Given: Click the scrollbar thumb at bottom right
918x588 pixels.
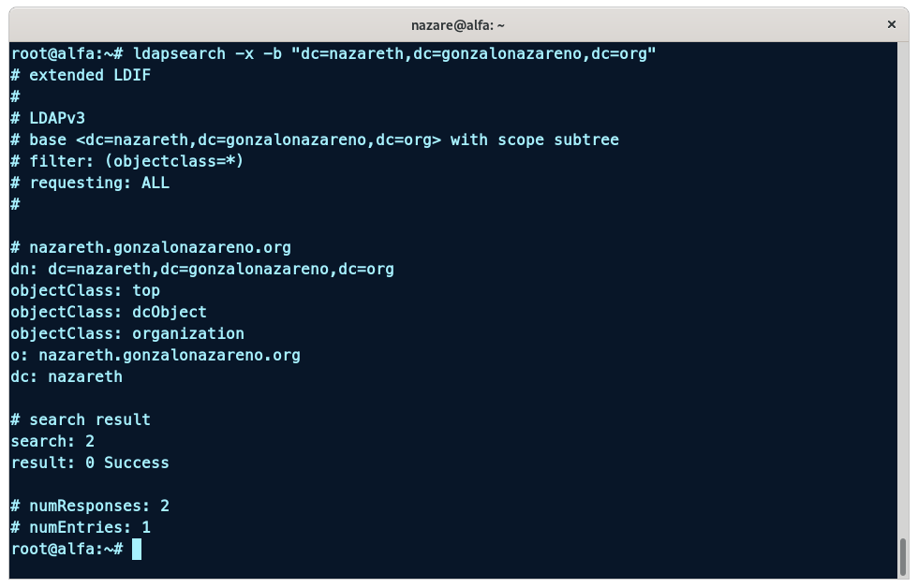Looking at the screenshot, I should coord(903,557).
